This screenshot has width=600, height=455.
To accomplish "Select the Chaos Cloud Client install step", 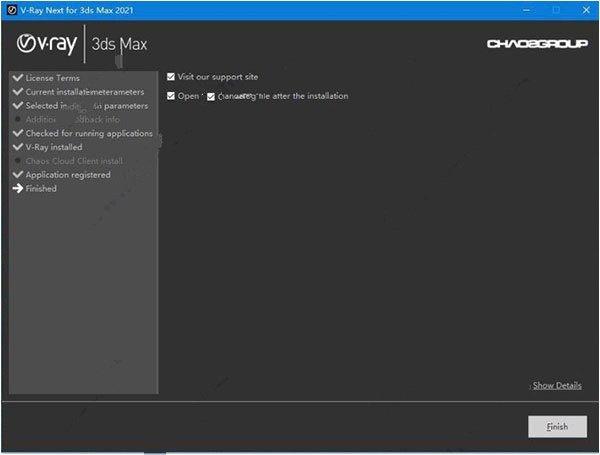I will (74, 161).
